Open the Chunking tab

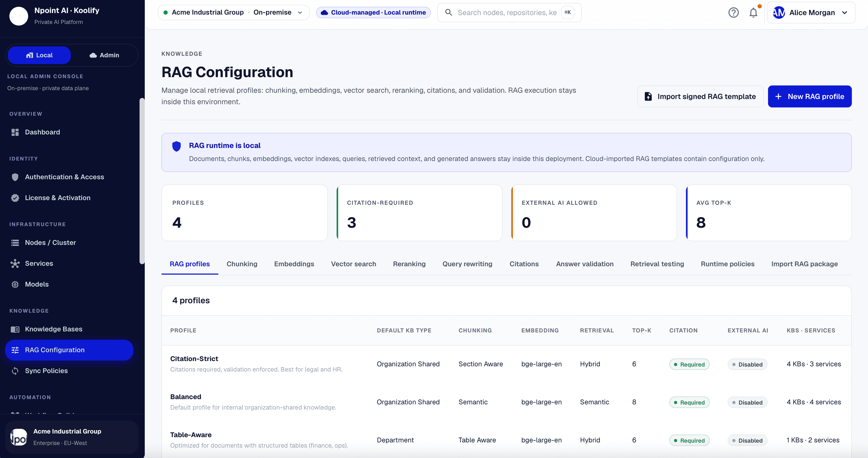pos(242,264)
